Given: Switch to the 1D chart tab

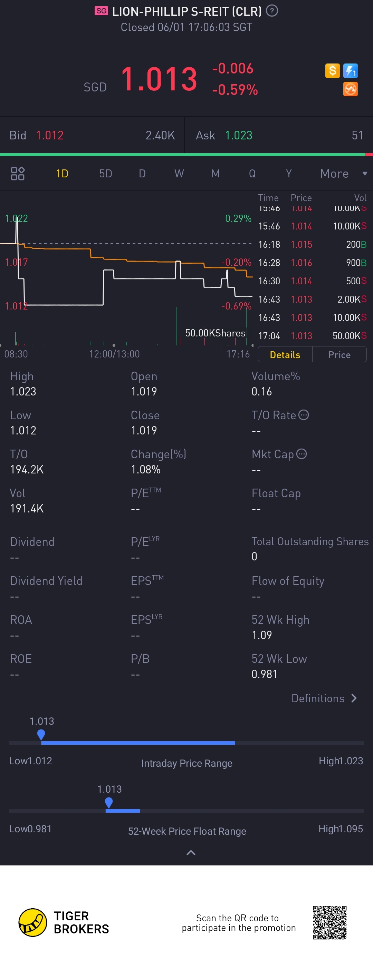Looking at the screenshot, I should [62, 174].
